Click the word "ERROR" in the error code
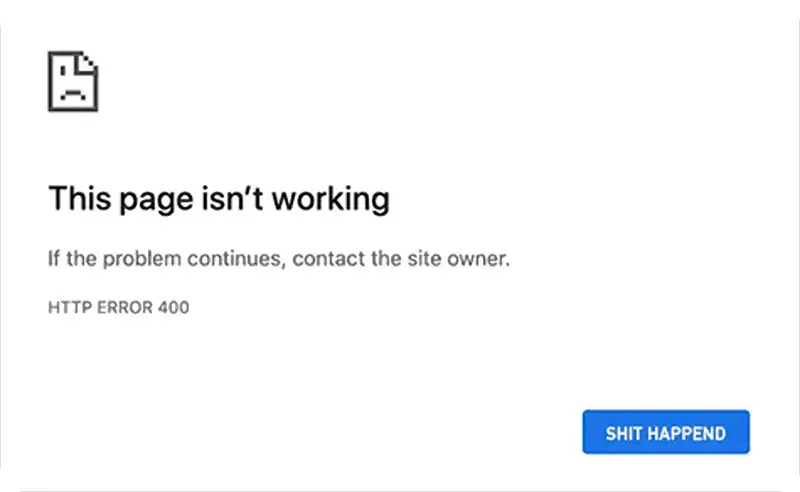The height and width of the screenshot is (492, 800). (x=121, y=308)
